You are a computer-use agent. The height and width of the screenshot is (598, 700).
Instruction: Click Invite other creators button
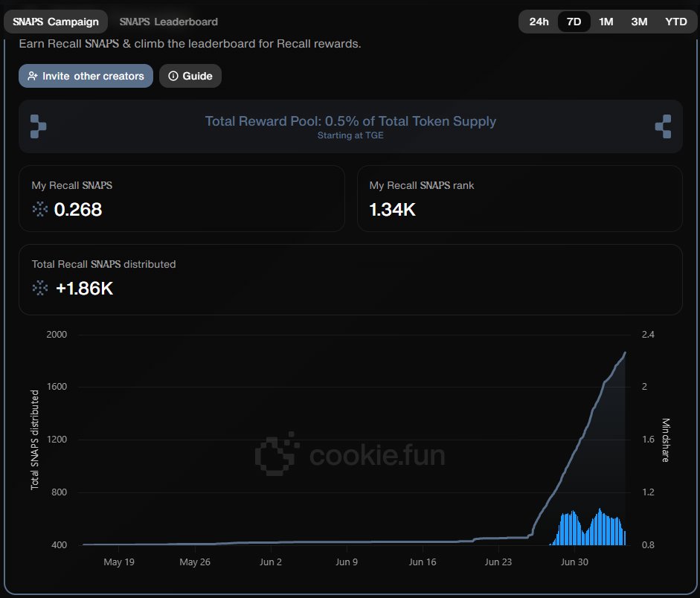coord(86,76)
